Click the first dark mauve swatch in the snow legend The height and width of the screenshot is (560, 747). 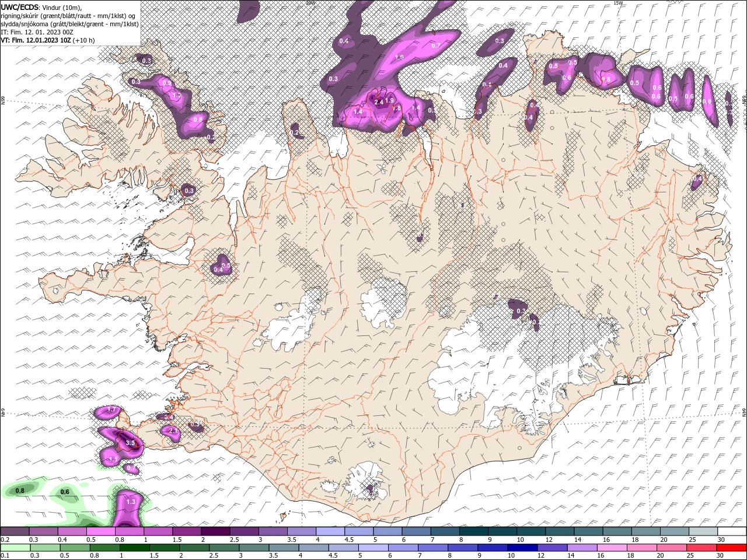[x=15, y=531]
